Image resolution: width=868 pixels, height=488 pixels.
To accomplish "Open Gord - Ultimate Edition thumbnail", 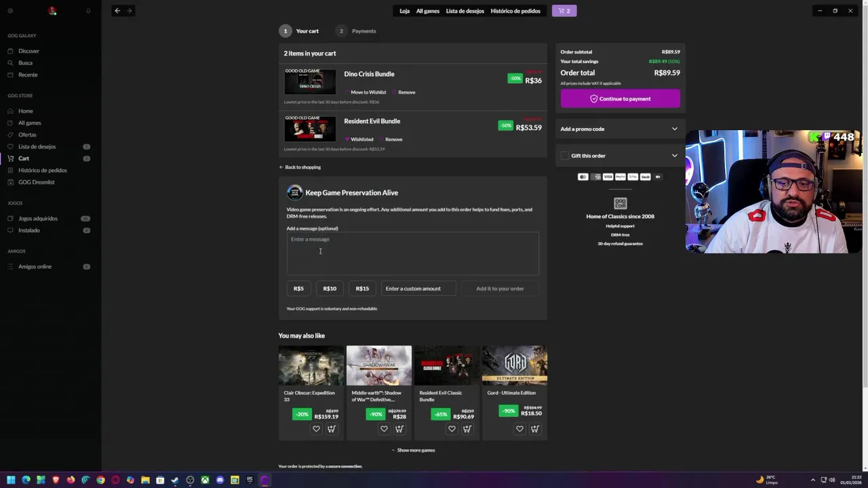I will (515, 365).
